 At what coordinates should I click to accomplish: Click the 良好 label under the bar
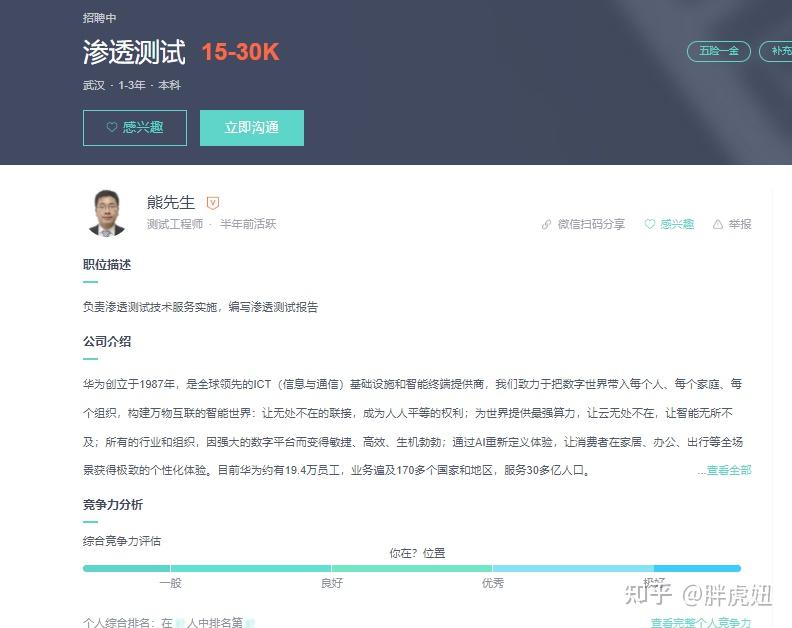click(x=332, y=583)
